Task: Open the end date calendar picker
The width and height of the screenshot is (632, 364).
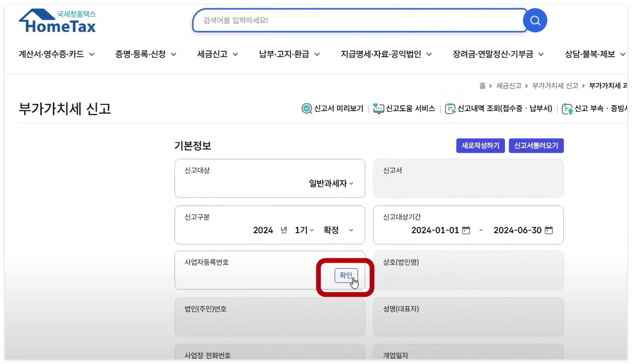Action: [549, 230]
